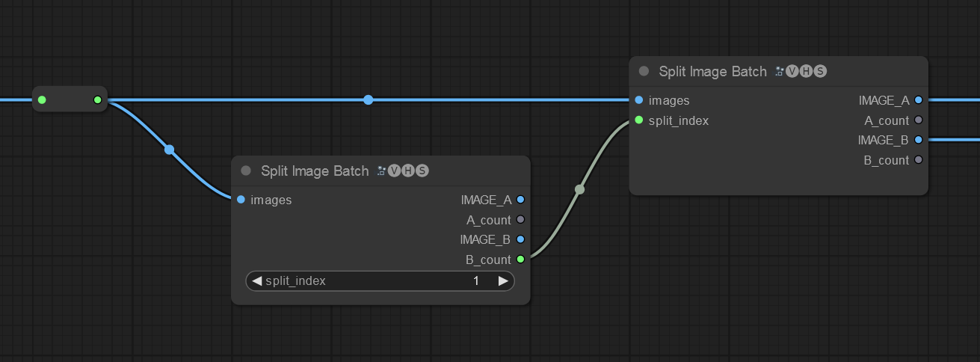Click the A_count output socket on the lower-left node
Screen dimensions: 980x362
pyautogui.click(x=520, y=220)
